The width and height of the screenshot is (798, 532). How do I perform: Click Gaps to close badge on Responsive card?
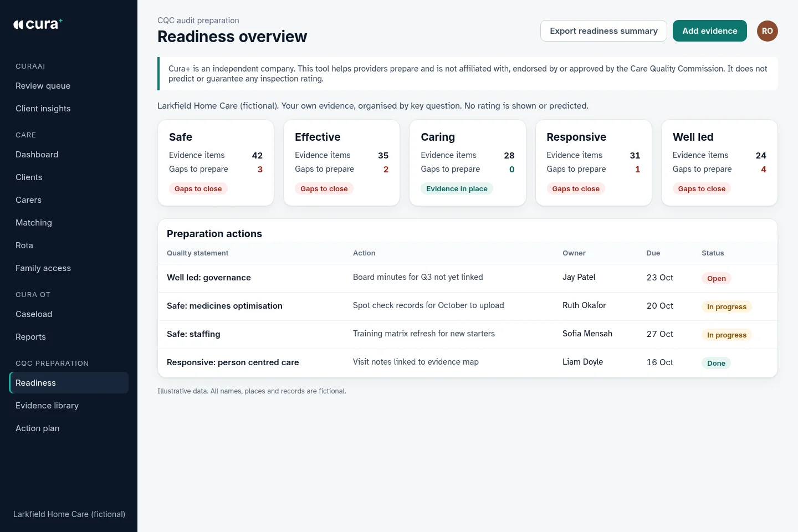coord(576,189)
